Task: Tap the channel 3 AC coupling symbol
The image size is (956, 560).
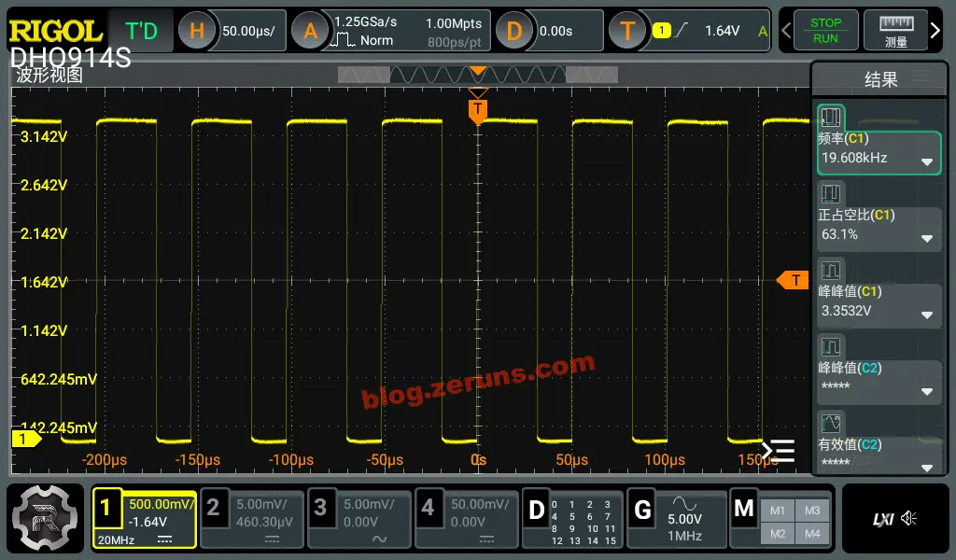Action: coord(379,539)
